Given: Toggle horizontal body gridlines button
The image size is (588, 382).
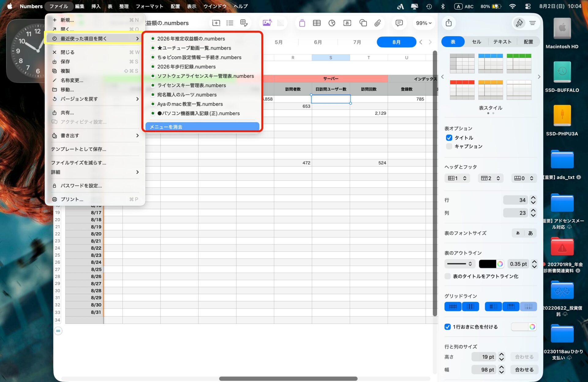Looking at the screenshot, I should 453,307.
